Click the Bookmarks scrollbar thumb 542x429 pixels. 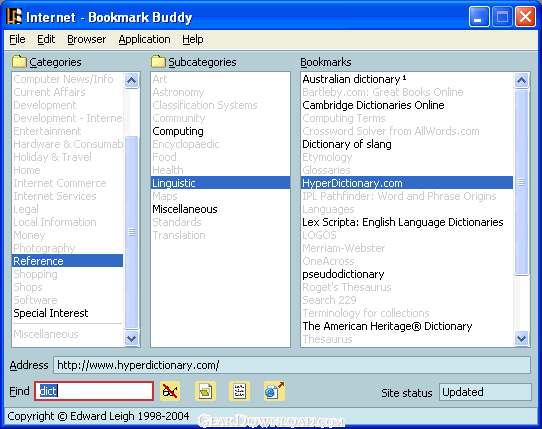click(x=521, y=182)
